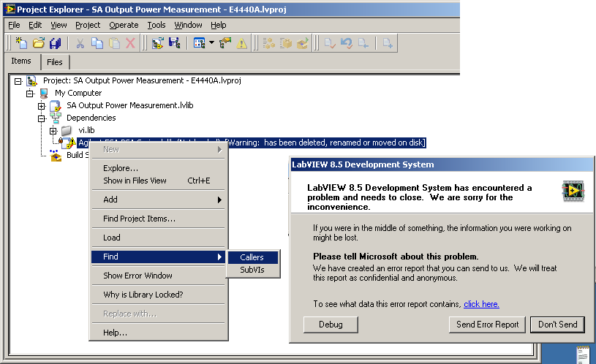Click the vi.lib folder icon
The width and height of the screenshot is (596, 364).
67,130
